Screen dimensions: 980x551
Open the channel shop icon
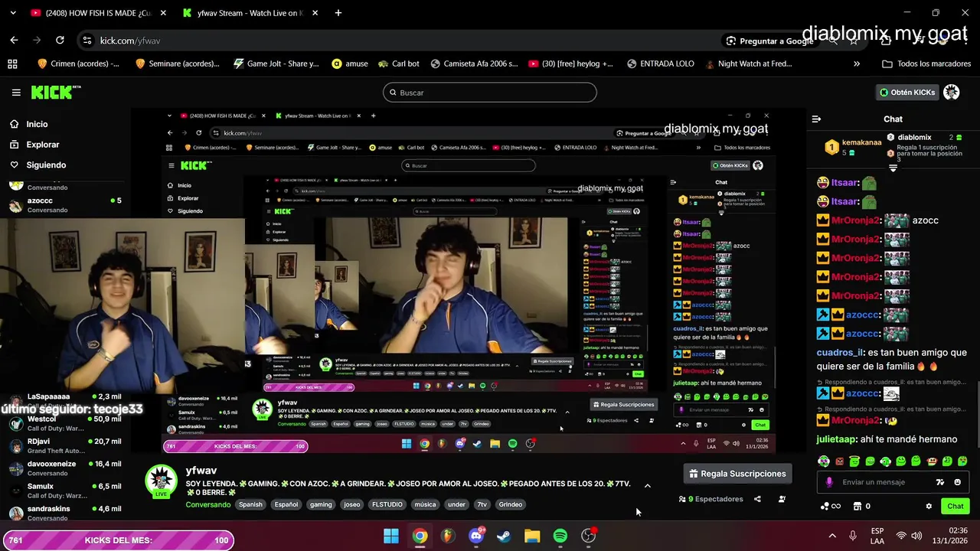coord(857,506)
